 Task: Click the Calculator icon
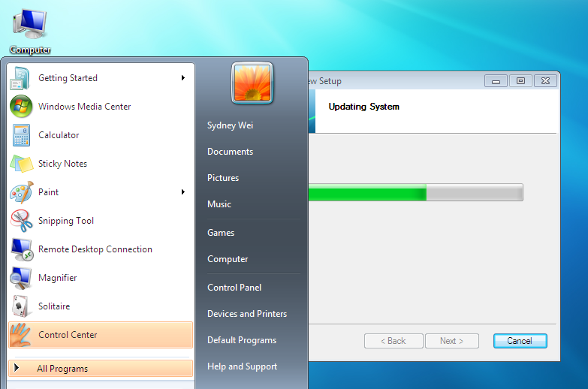[21, 135]
